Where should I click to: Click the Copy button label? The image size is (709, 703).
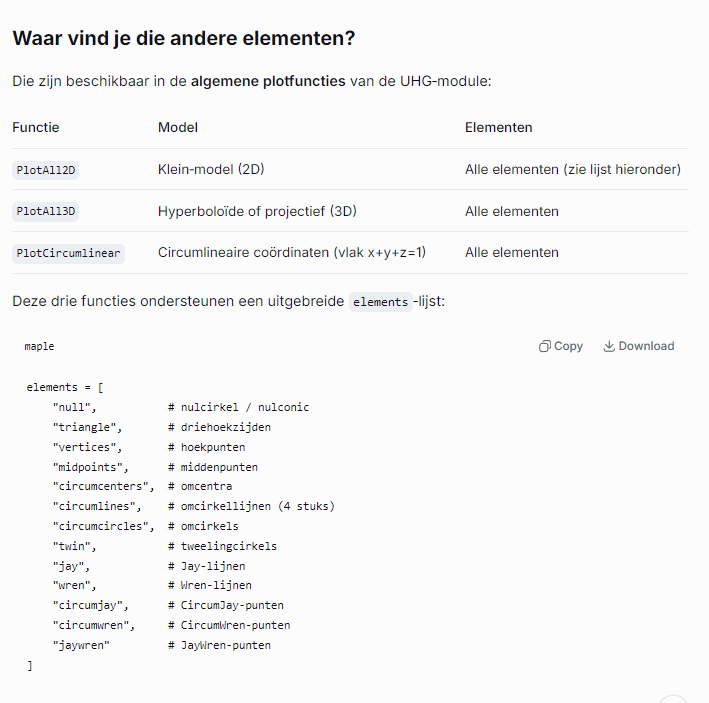(x=568, y=346)
